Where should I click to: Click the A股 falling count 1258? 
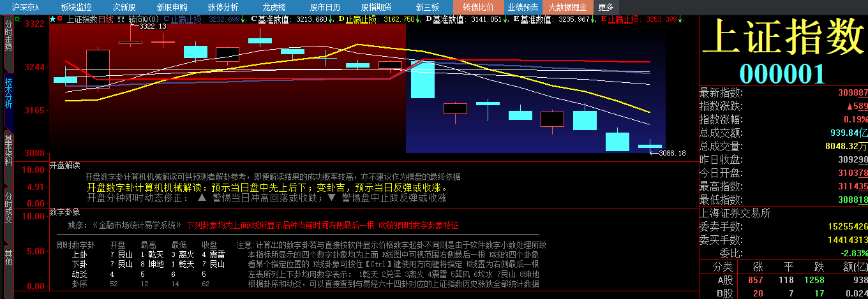[814, 280]
